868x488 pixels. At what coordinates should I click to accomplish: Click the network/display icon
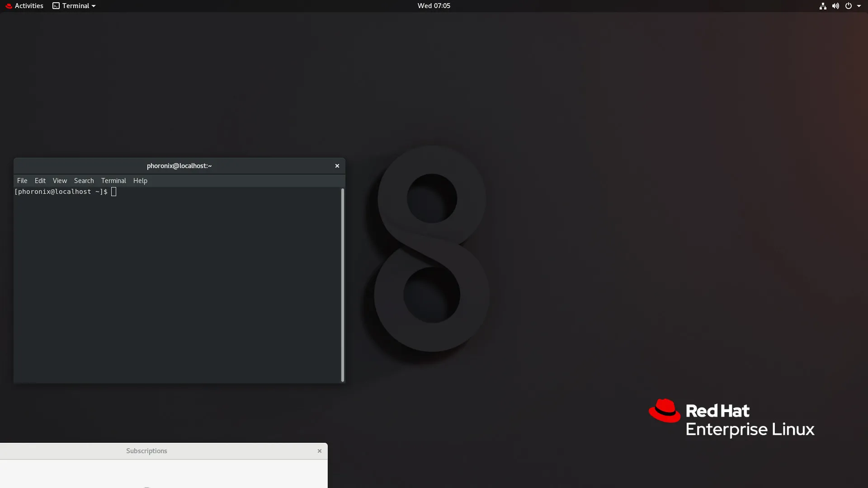tap(823, 5)
